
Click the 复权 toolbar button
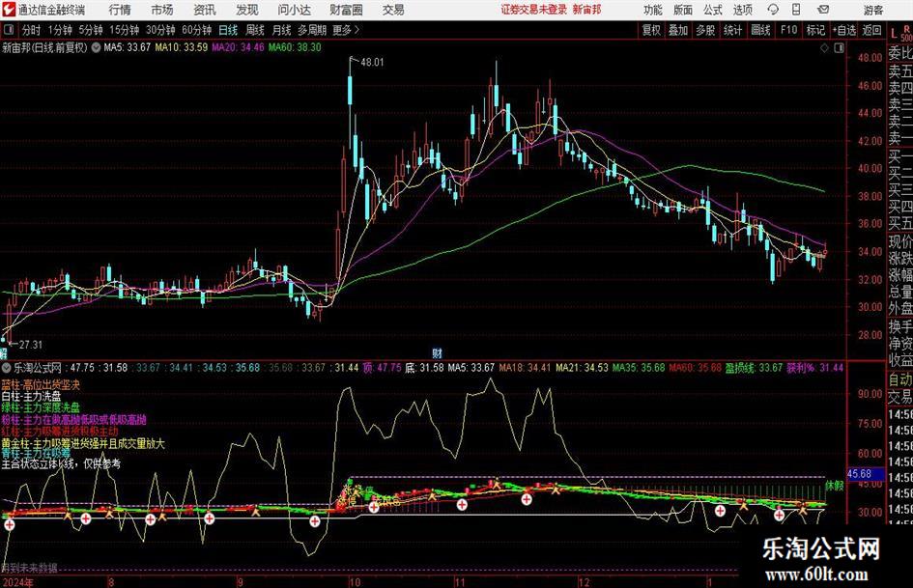pos(651,30)
